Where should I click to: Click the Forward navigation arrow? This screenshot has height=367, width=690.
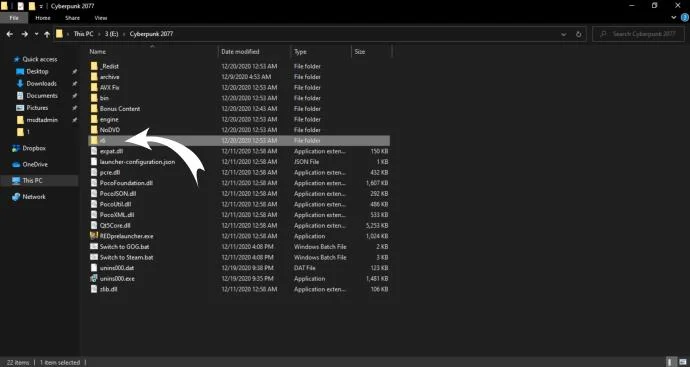25,34
